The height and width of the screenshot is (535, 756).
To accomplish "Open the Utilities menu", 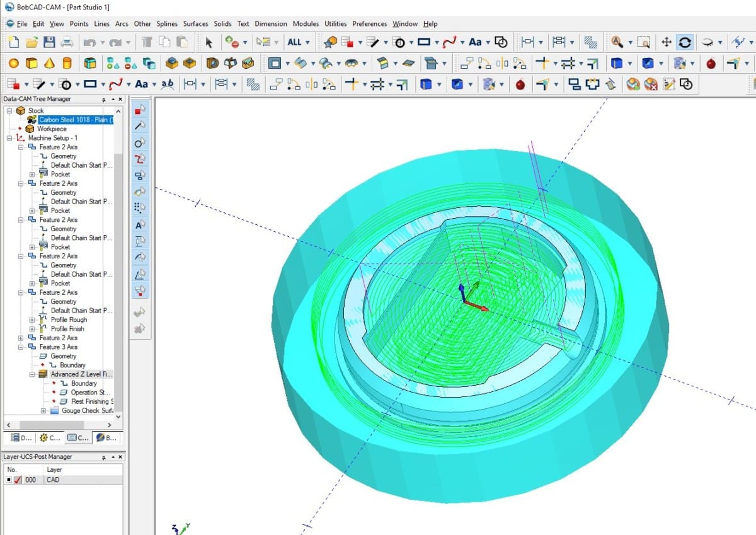I will 335,24.
